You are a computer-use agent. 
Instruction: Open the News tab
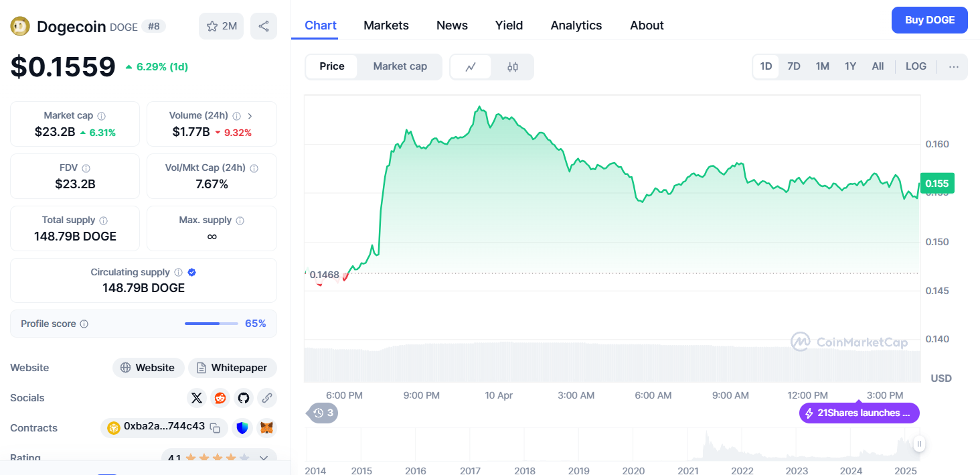coord(452,25)
